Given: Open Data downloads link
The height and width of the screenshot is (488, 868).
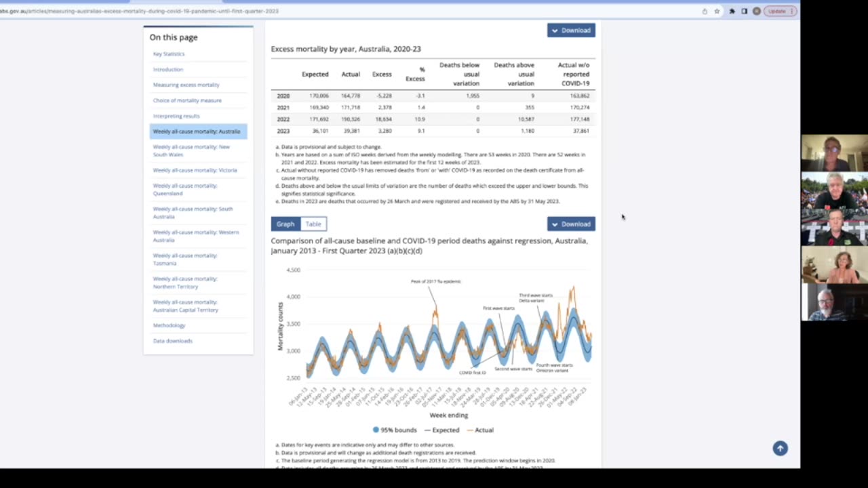Looking at the screenshot, I should [173, 341].
